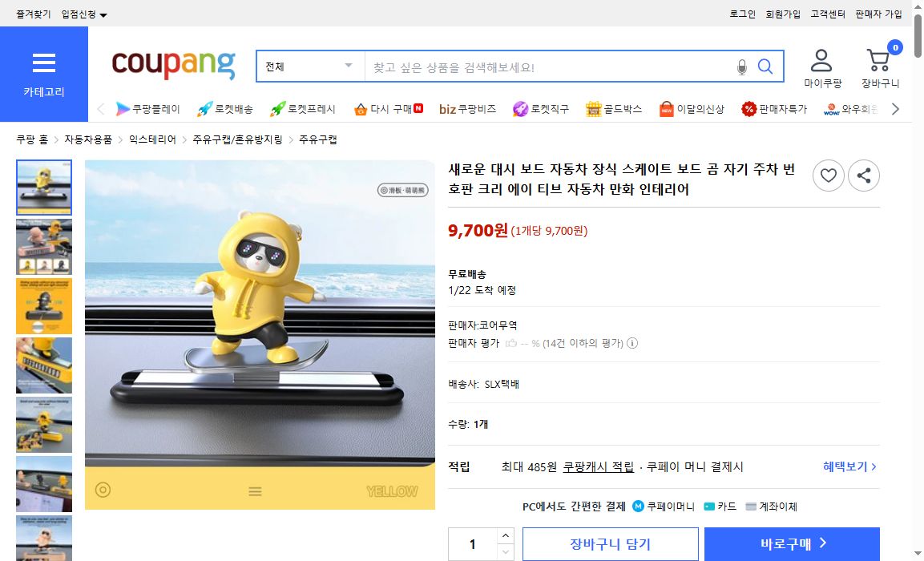924x561 pixels.
Task: Open the share options icon
Action: click(x=864, y=176)
